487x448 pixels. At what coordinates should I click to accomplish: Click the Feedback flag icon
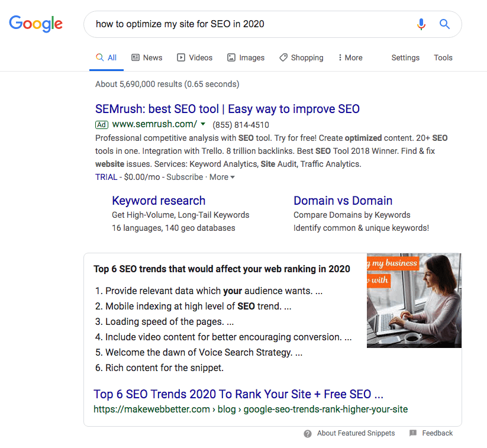(413, 433)
